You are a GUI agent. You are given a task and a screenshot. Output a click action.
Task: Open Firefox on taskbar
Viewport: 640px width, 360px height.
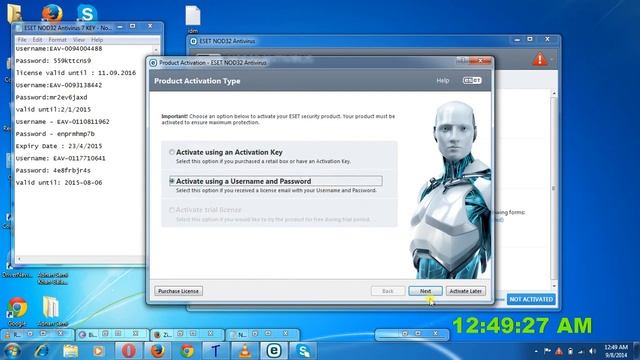158,351
